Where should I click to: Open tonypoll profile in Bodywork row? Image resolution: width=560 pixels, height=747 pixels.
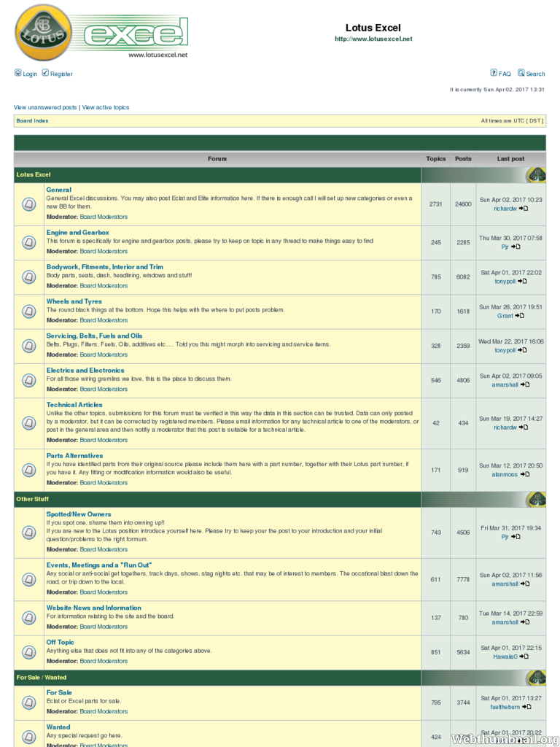505,281
